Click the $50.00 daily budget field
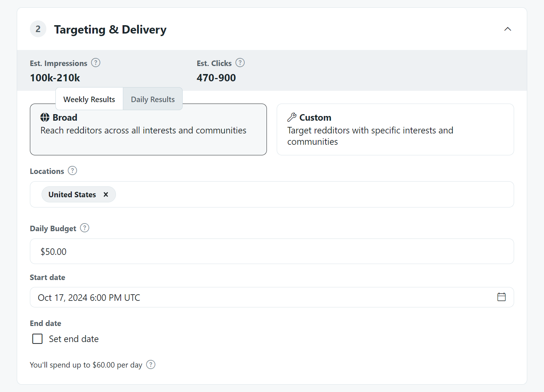 tap(272, 251)
